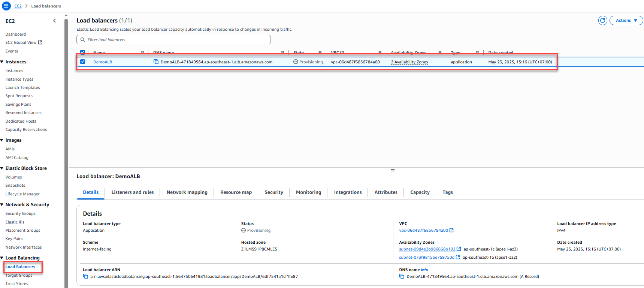The height and width of the screenshot is (288, 644).
Task: Uncheck the DemoALB row checkbox
Action: tap(83, 62)
